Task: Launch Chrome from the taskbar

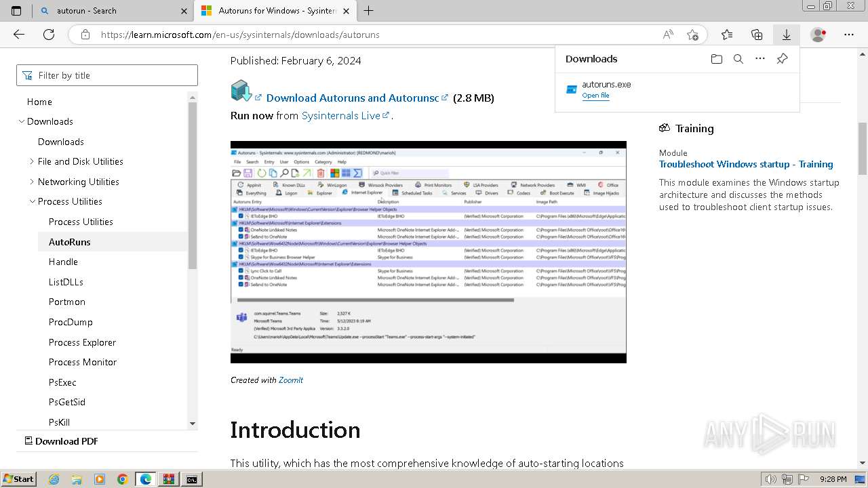Action: (122, 479)
